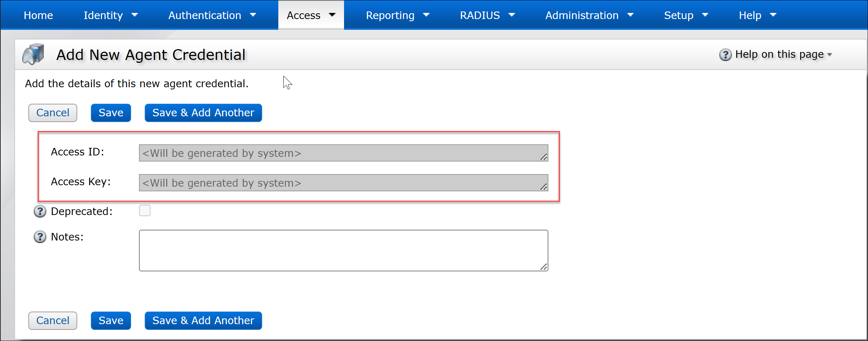868x341 pixels.
Task: Click the top Save button
Action: [x=111, y=113]
